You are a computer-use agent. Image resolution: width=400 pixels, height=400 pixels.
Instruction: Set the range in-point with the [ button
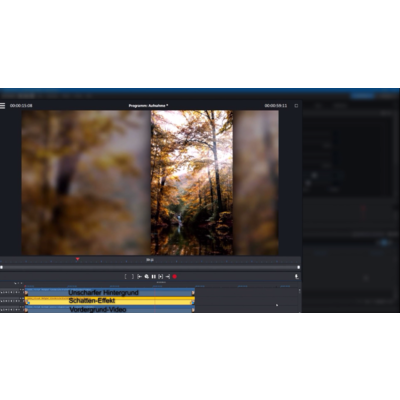(126, 277)
